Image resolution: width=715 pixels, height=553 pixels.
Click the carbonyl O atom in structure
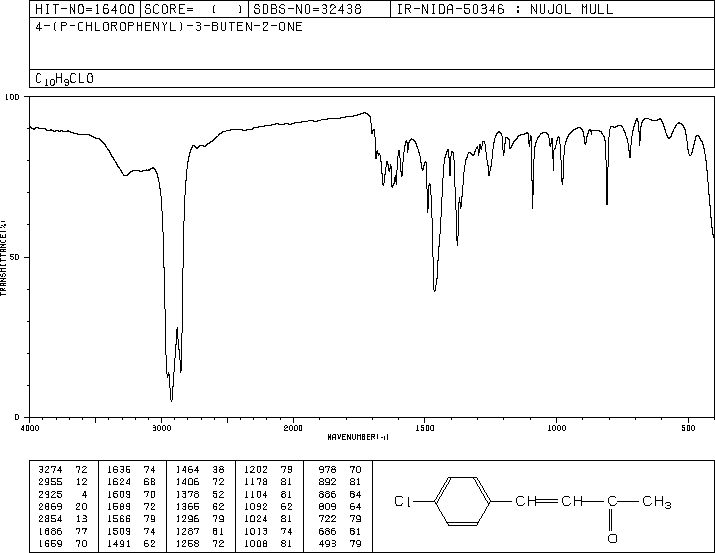(x=612, y=538)
